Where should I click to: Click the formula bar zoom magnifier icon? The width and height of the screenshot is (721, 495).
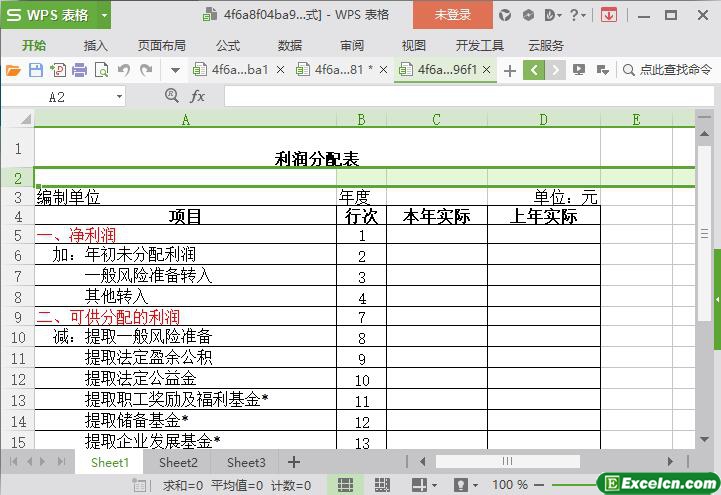pyautogui.click(x=171, y=96)
